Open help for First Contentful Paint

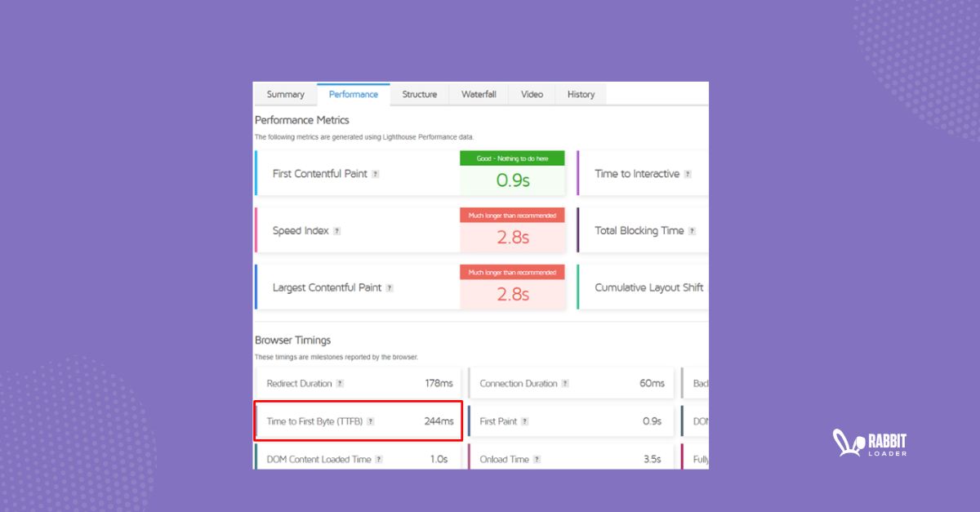tap(375, 174)
